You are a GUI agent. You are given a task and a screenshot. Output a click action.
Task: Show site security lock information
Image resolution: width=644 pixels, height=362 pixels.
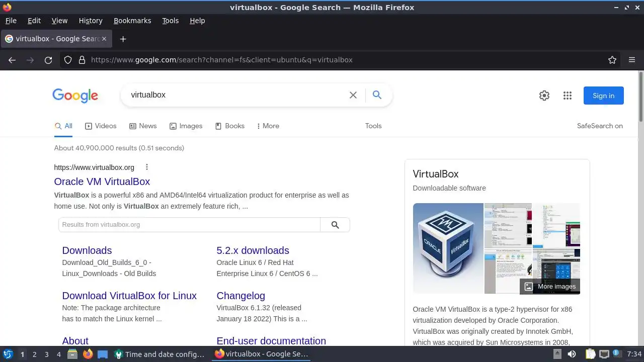click(x=82, y=60)
